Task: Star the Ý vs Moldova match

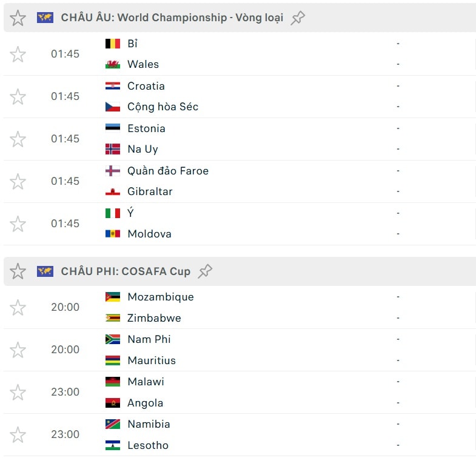Action: (18, 224)
